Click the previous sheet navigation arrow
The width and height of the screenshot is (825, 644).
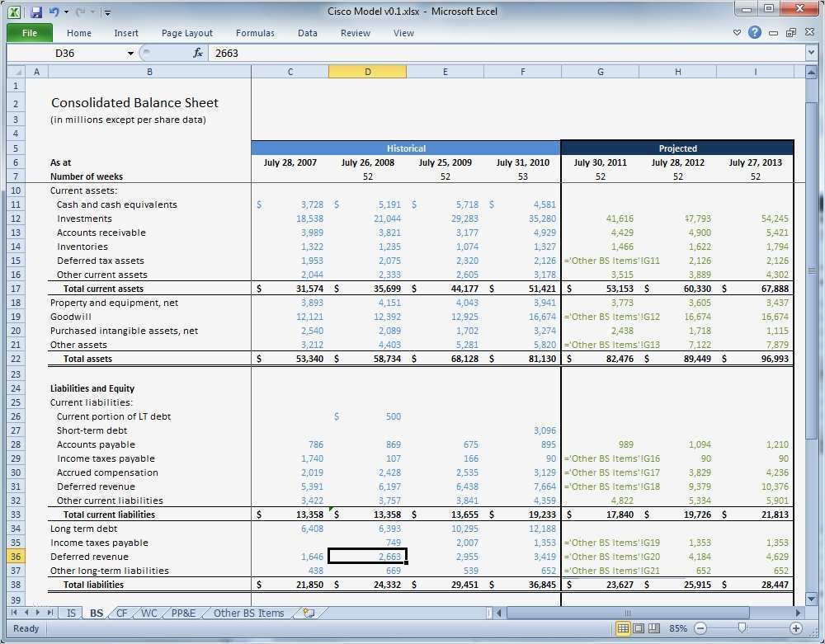26,613
